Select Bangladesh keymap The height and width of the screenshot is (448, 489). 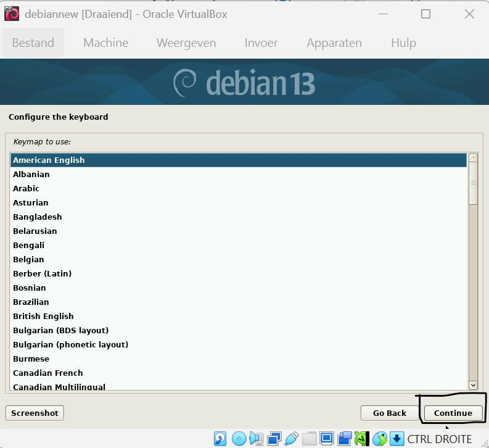[239, 217]
